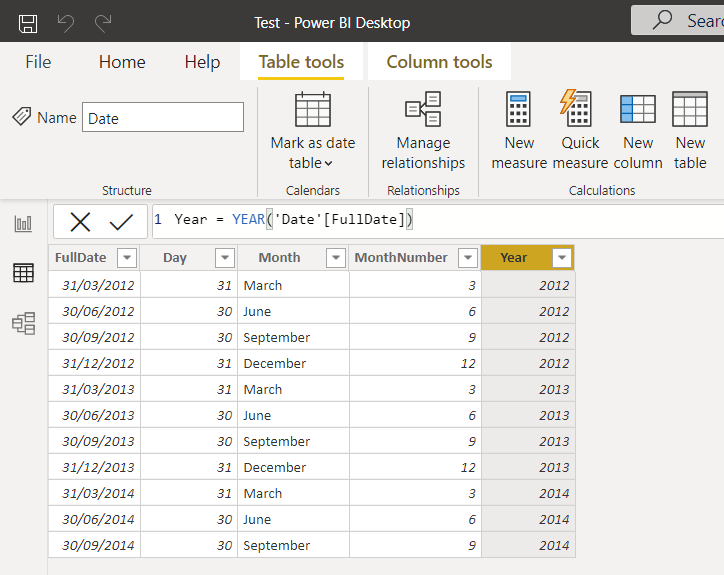This screenshot has width=724, height=575.
Task: Click the Redo arrow icon
Action: click(x=102, y=22)
